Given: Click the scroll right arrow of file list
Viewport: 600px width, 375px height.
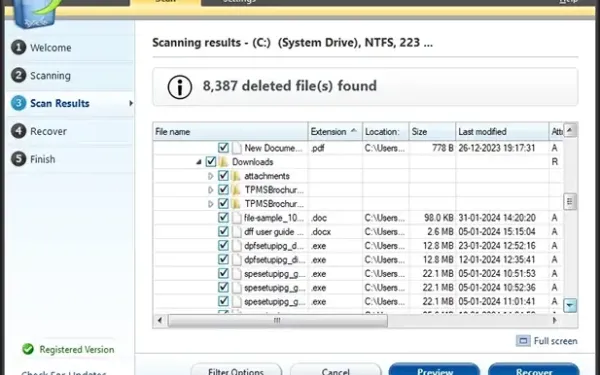Looking at the screenshot, I should click(x=554, y=320).
